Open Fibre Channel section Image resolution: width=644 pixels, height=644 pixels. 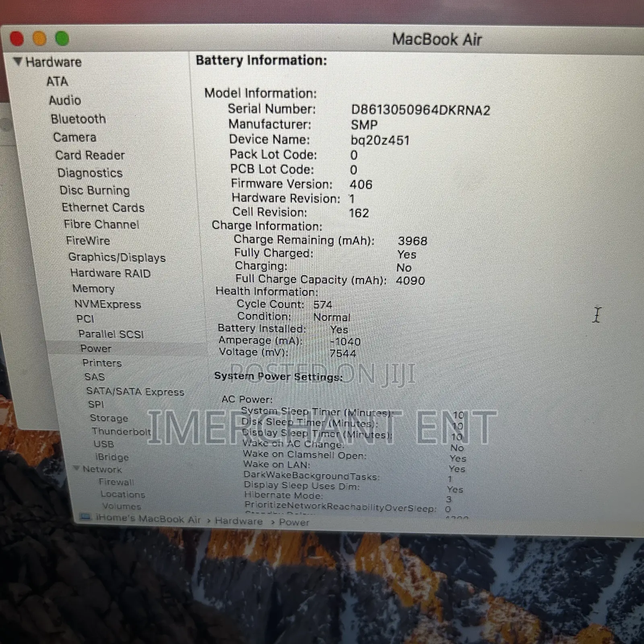[x=101, y=224]
